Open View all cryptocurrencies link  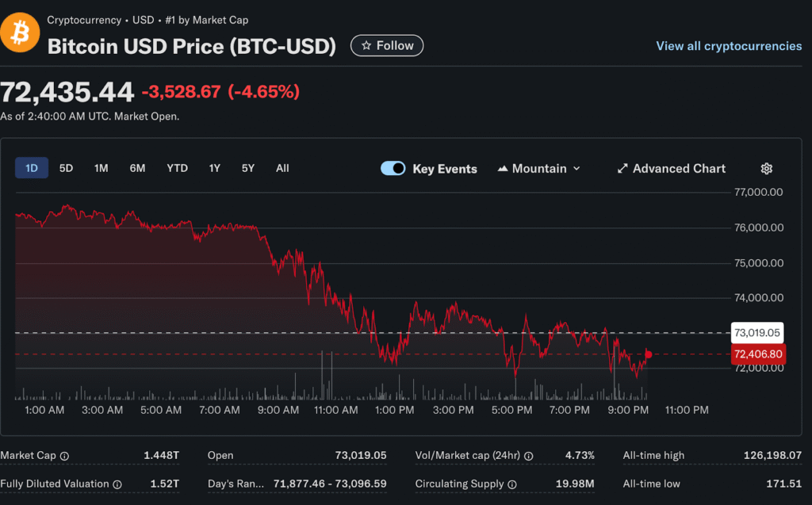[729, 46]
